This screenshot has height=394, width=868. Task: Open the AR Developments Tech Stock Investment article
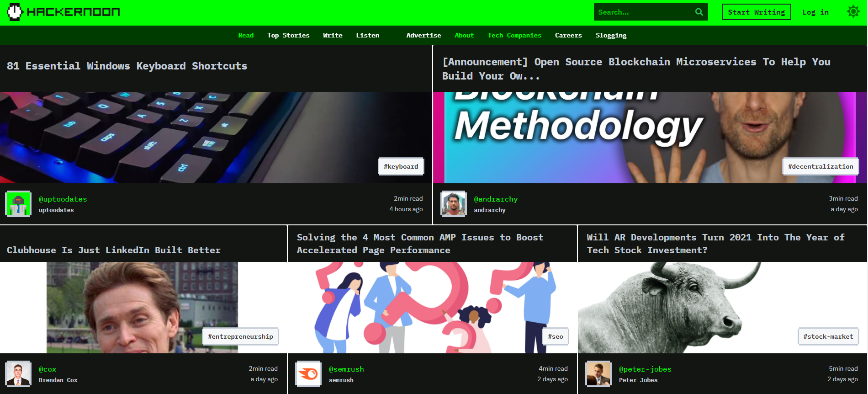click(x=716, y=244)
